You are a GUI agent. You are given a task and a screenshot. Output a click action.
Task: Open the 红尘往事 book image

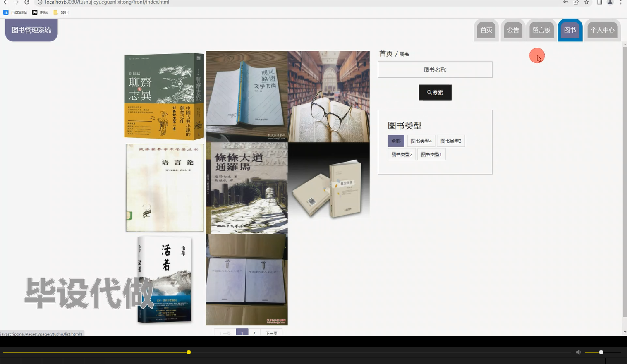click(329, 188)
